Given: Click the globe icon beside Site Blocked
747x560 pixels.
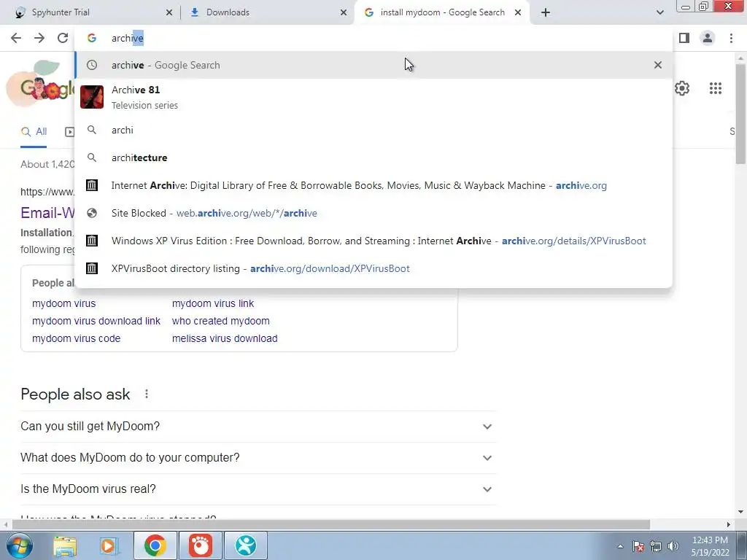Looking at the screenshot, I should pyautogui.click(x=92, y=213).
